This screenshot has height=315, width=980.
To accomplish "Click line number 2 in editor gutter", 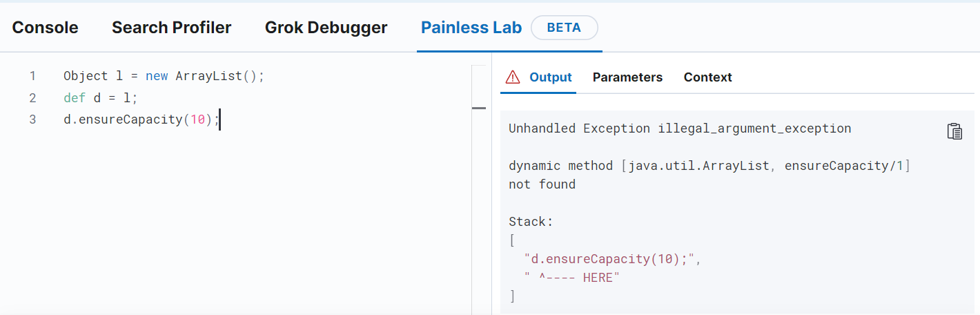I will pos(32,98).
